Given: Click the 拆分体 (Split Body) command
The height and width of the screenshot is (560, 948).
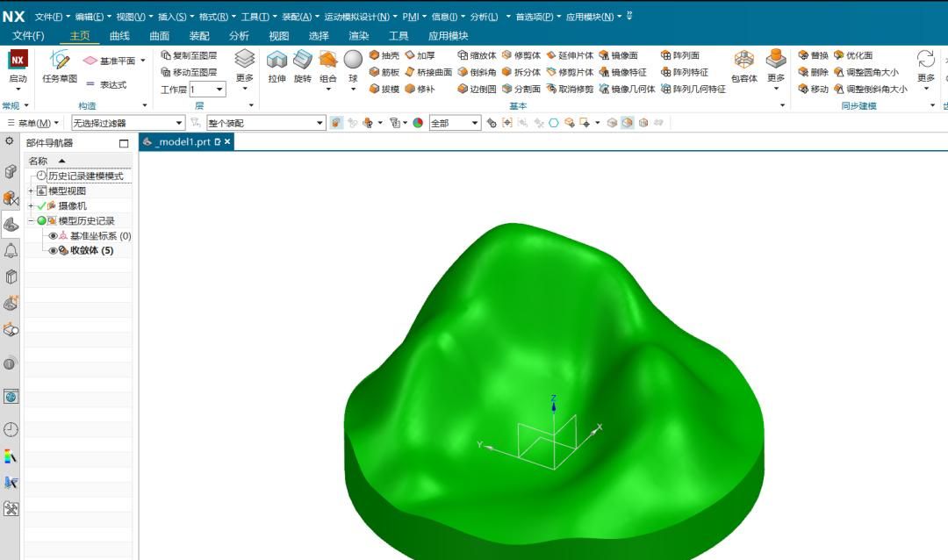Looking at the screenshot, I should [521, 72].
